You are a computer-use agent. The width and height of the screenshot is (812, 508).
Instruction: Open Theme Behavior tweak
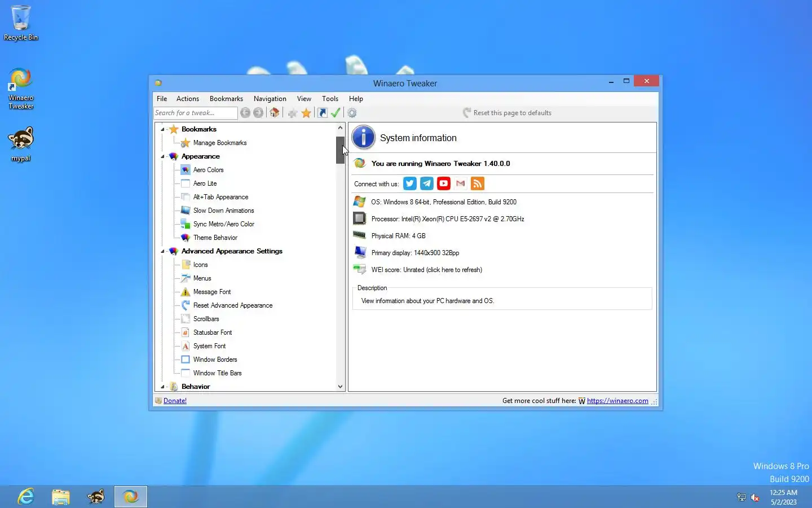215,238
